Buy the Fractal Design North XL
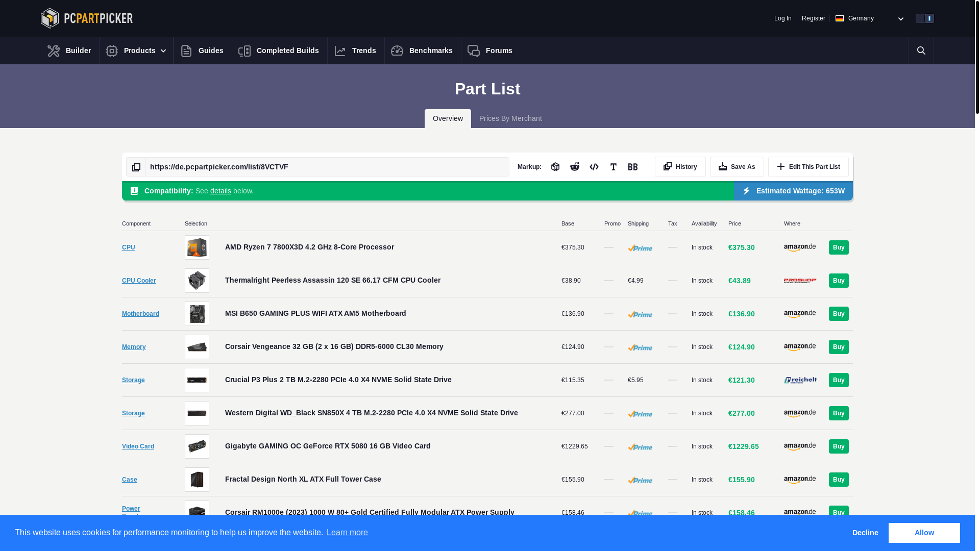The width and height of the screenshot is (980, 551). coord(839,480)
